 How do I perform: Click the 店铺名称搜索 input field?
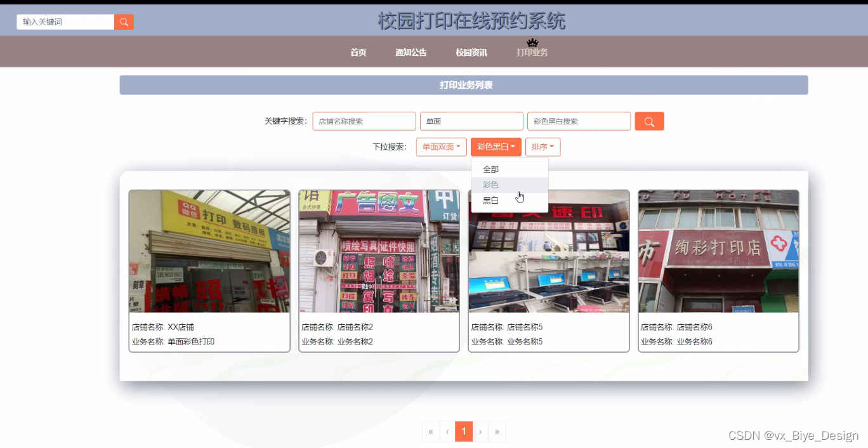(364, 121)
